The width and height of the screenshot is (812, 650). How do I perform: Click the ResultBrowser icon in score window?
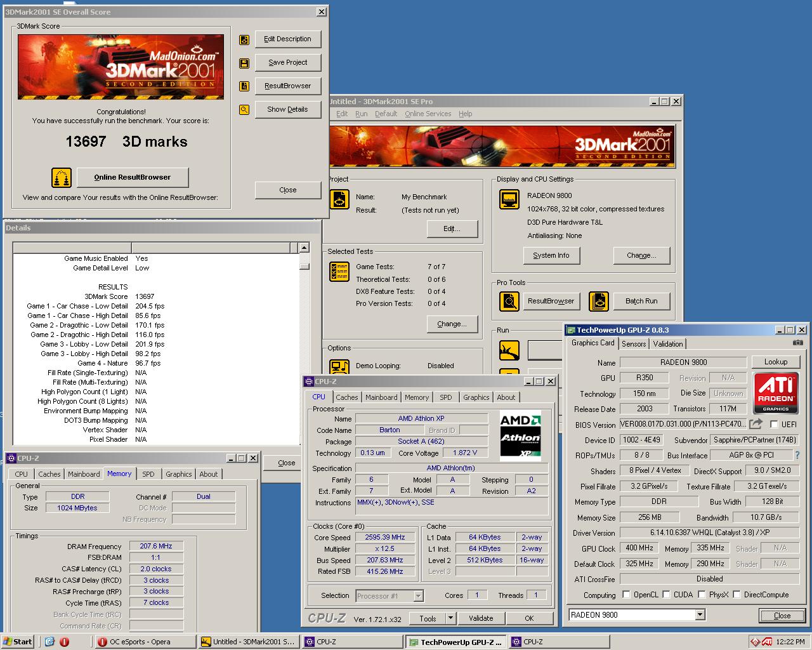tap(244, 86)
